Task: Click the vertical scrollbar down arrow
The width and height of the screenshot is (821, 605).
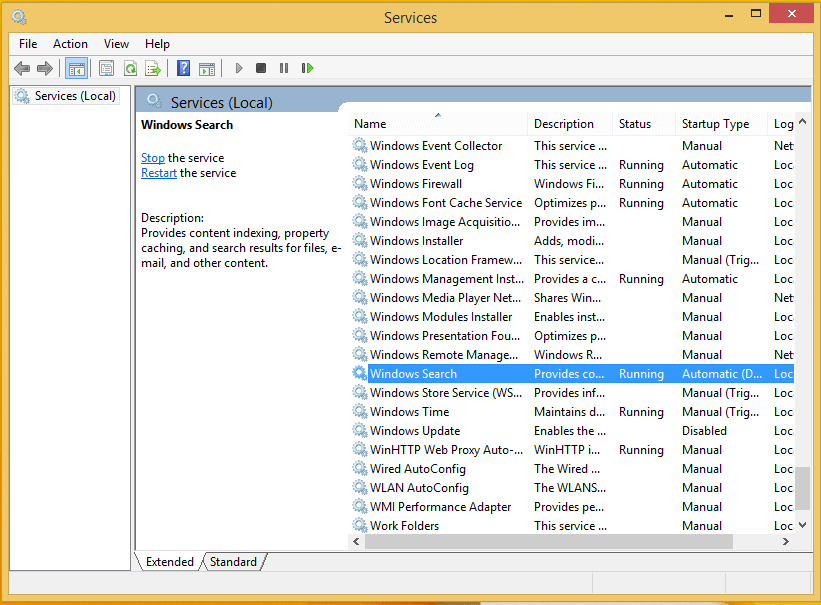Action: pos(803,525)
